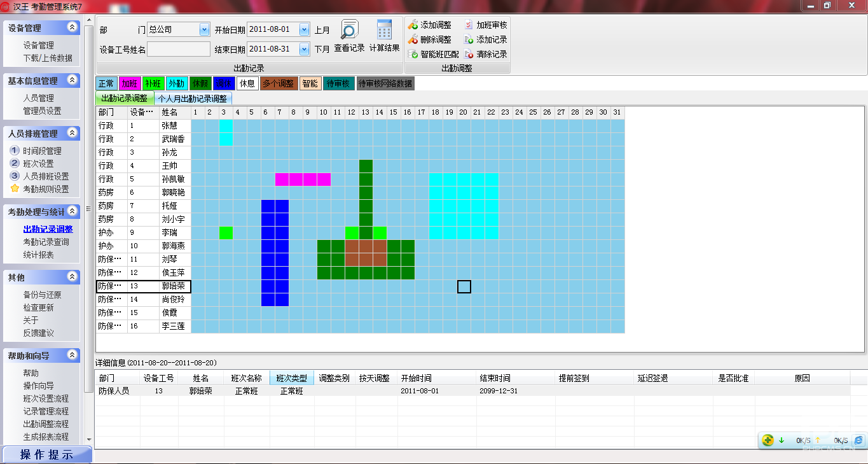
Task: Open 考勤规则设置 with the star icon
Action: [15, 189]
